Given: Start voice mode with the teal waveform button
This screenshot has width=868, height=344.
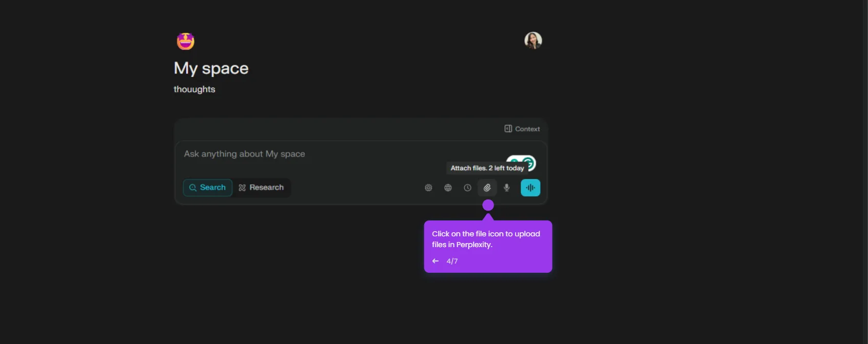Looking at the screenshot, I should tap(530, 188).
